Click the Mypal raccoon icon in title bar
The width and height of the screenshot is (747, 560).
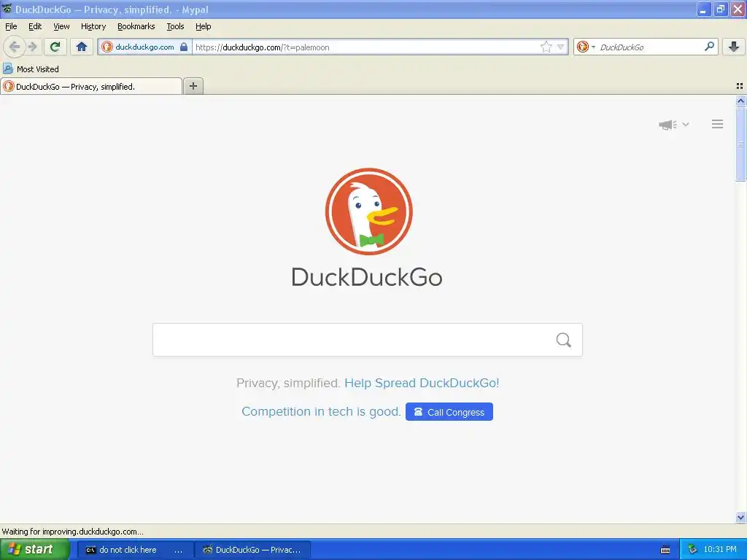7,9
